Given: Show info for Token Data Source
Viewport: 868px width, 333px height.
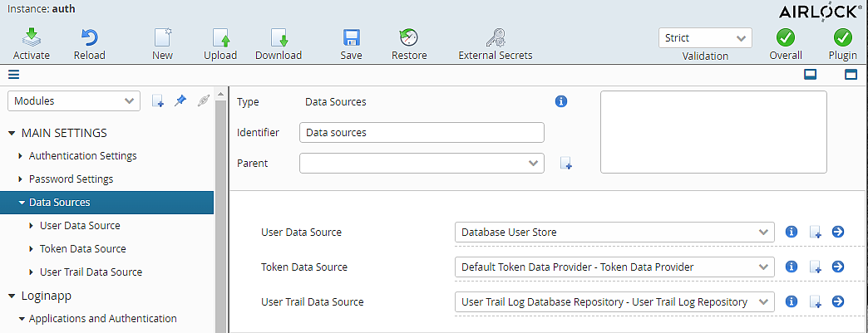Looking at the screenshot, I should pos(792,267).
